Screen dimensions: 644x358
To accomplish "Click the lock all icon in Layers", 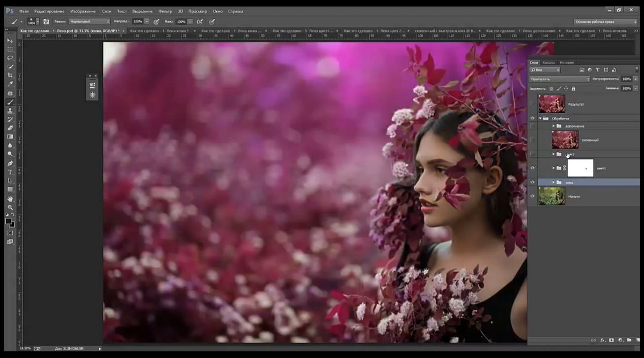I will point(573,88).
